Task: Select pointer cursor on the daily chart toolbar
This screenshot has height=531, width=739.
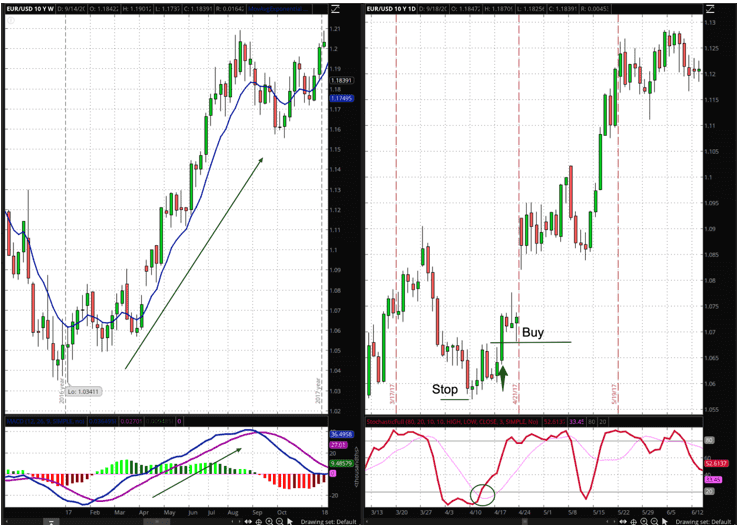Action: tap(665, 522)
